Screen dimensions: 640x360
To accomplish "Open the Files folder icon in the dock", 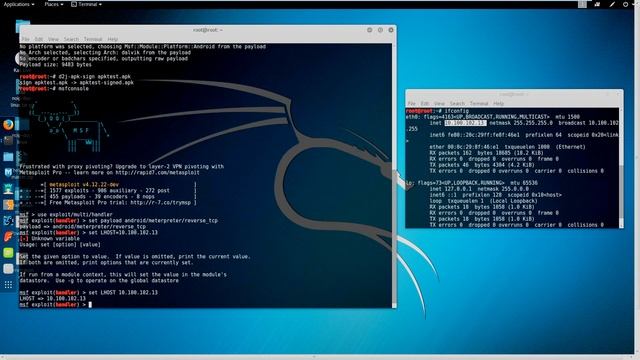I will pos(8,157).
